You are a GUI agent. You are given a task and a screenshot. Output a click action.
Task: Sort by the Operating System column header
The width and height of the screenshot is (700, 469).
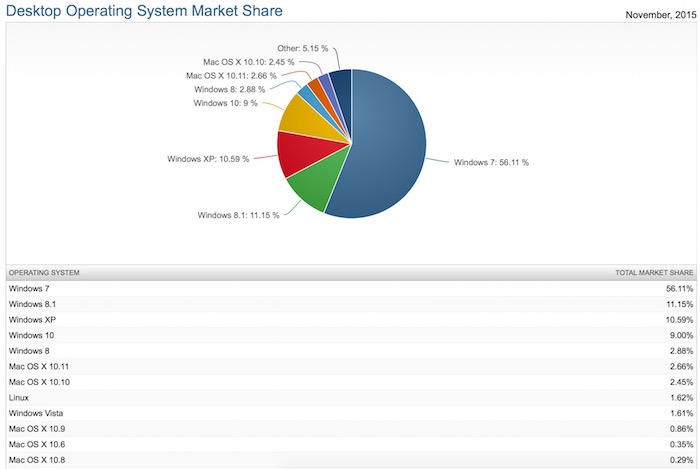tap(44, 272)
